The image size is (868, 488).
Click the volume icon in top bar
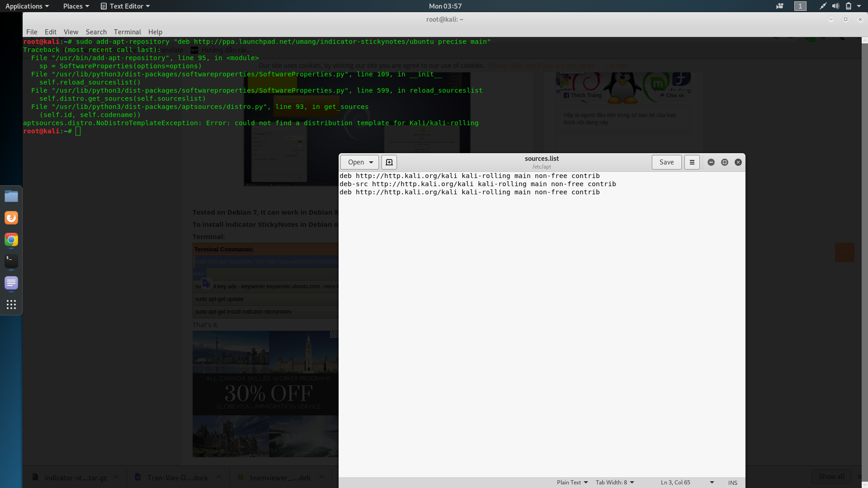[835, 6]
